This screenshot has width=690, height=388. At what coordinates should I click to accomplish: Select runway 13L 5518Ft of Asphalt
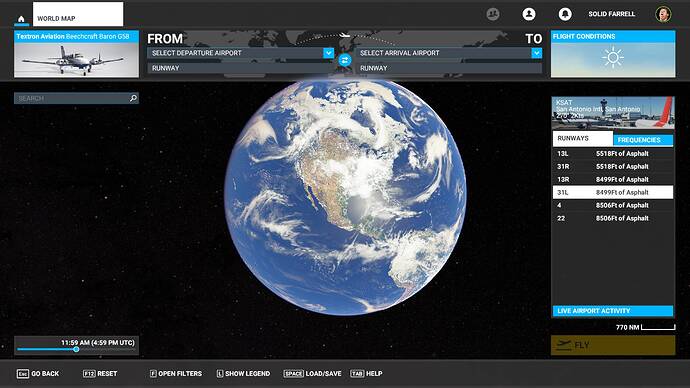(613, 154)
